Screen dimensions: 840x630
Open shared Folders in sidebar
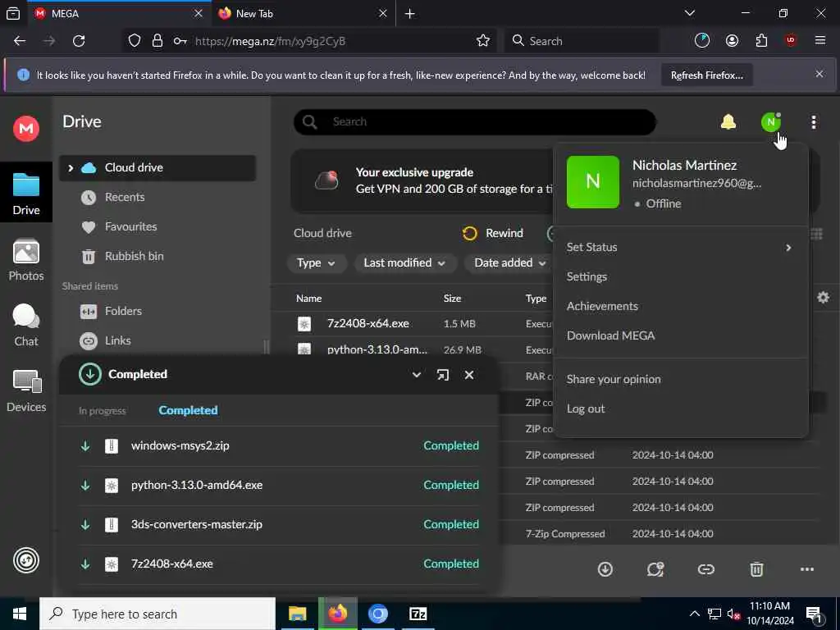[157, 311]
